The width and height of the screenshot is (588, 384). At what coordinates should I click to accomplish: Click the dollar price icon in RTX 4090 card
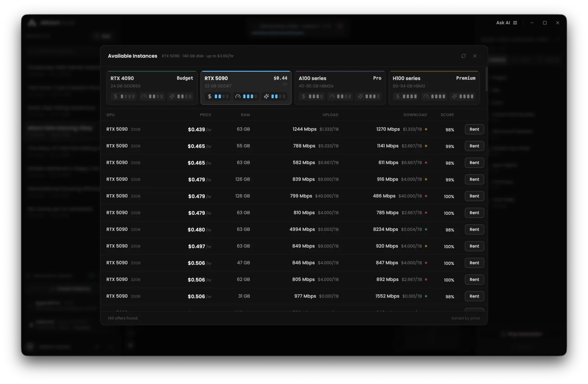point(115,96)
